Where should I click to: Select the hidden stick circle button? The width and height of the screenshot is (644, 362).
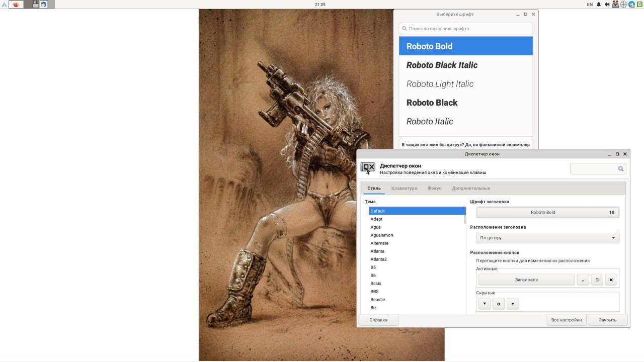tap(499, 304)
